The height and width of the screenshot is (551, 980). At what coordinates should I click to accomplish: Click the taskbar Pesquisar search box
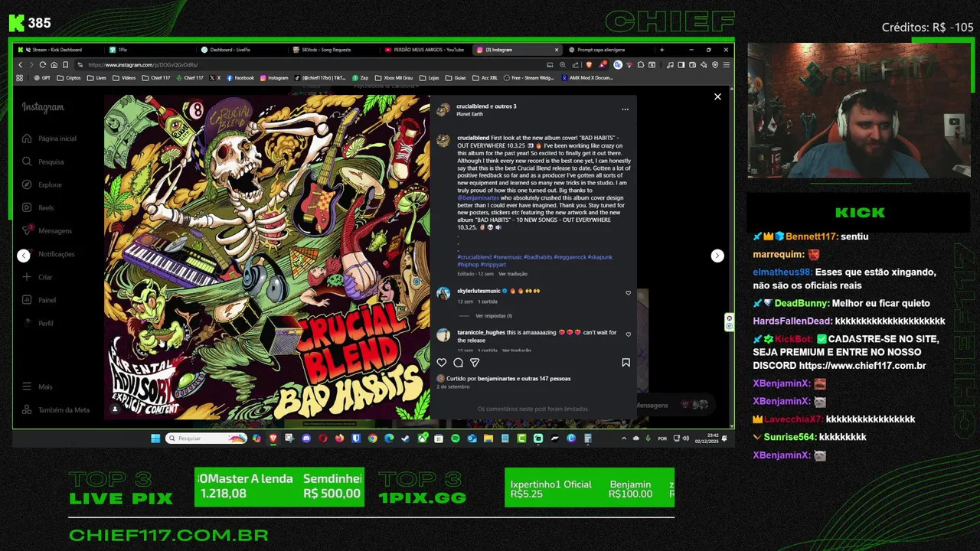(x=206, y=439)
